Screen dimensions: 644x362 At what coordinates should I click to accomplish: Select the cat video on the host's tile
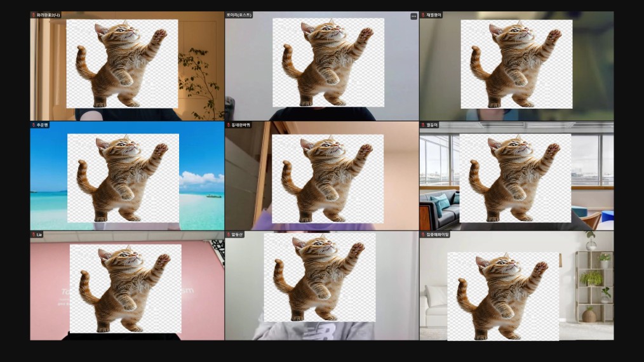pyautogui.click(x=328, y=62)
